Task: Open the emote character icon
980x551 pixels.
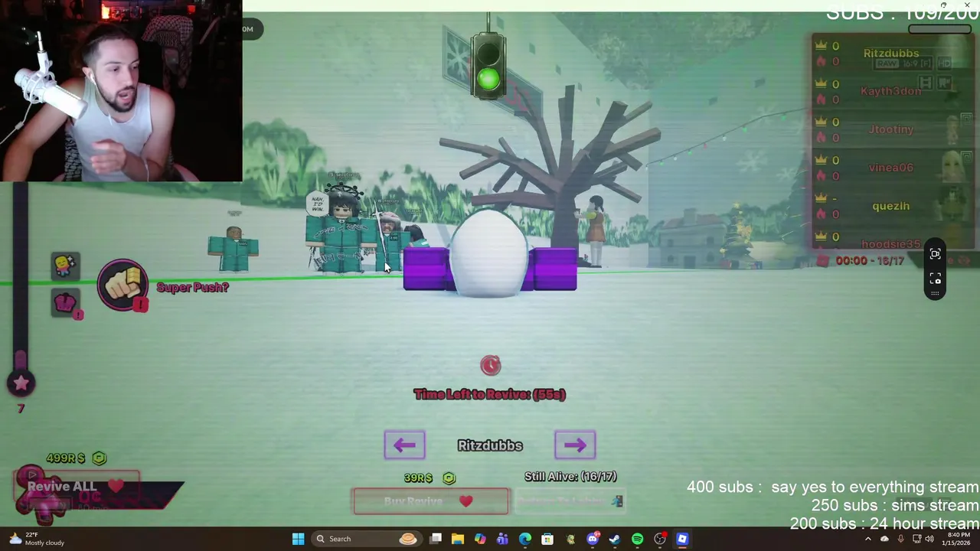Action: click(65, 265)
